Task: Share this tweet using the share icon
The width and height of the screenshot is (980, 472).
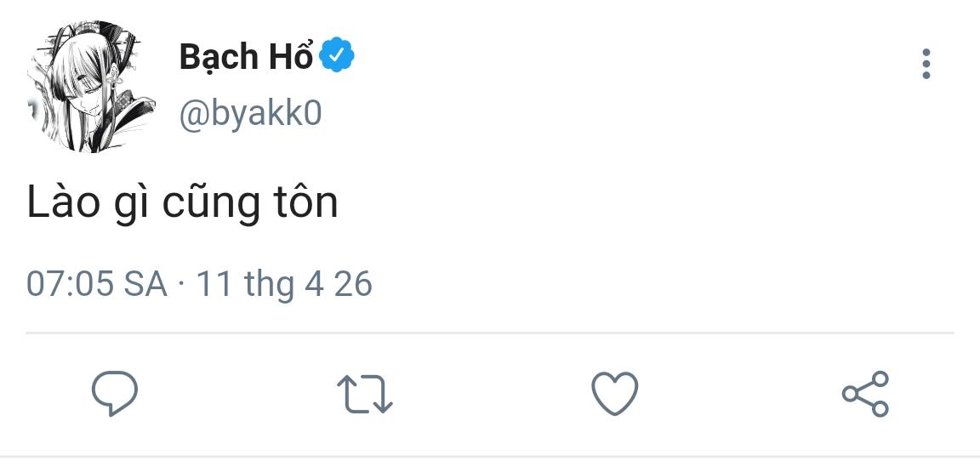Action: [865, 394]
